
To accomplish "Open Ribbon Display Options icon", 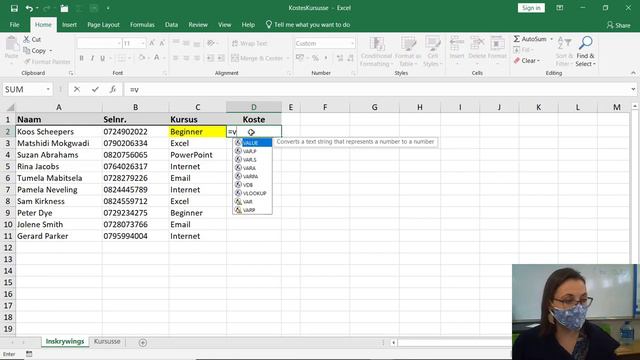I will pos(560,8).
